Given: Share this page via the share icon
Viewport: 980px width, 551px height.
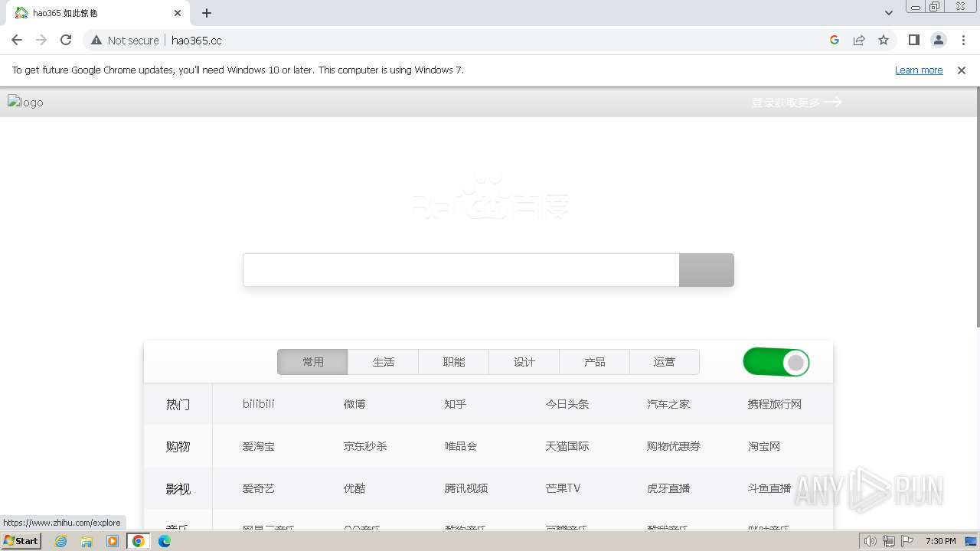Looking at the screenshot, I should 859,40.
